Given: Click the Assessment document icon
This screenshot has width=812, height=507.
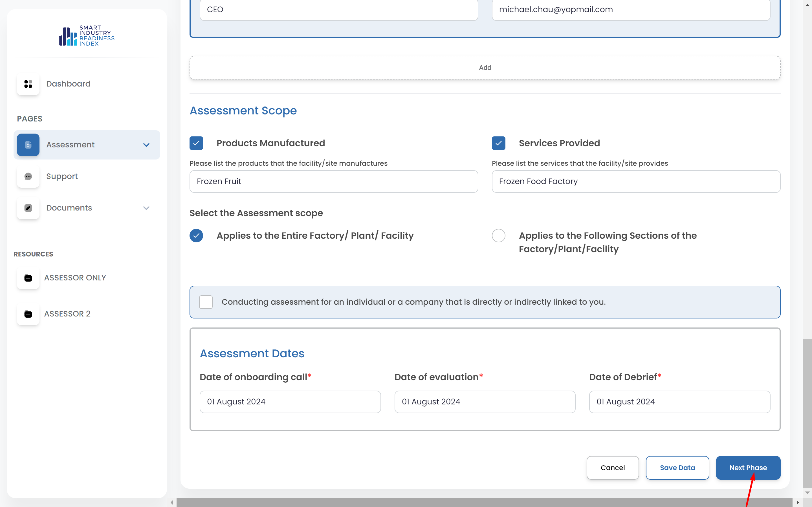Looking at the screenshot, I should click(28, 145).
